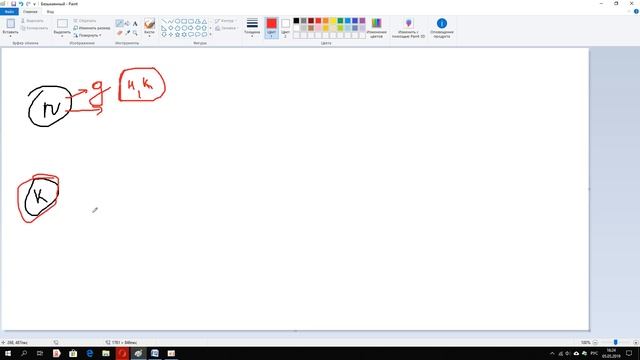Adjust the zoom slider handle
Viewport: 640px width, 360px height.
point(616,342)
